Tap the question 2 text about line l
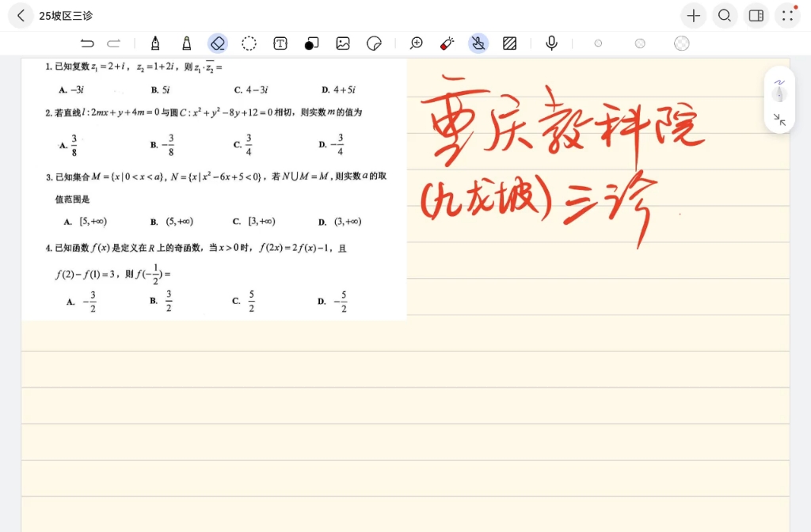 (x=204, y=112)
